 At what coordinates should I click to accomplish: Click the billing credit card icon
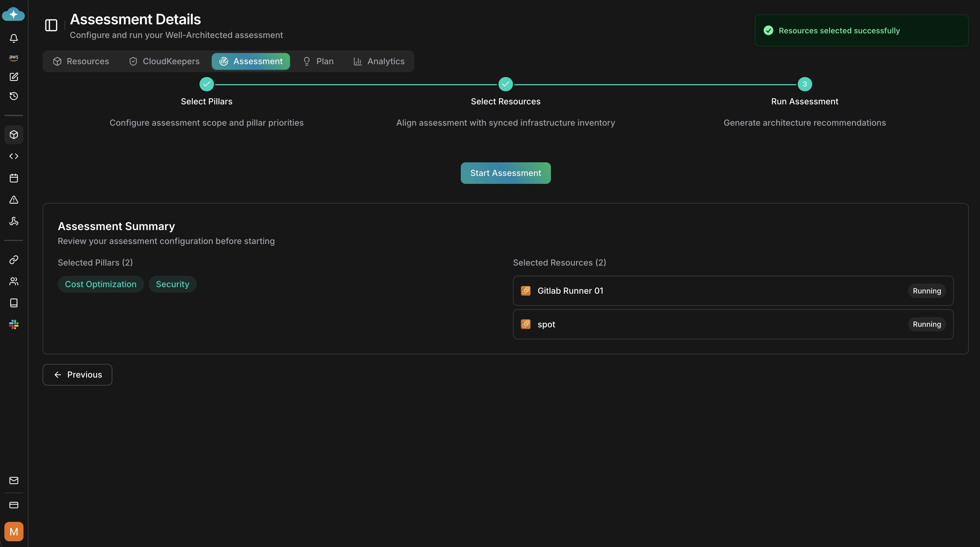[14, 505]
